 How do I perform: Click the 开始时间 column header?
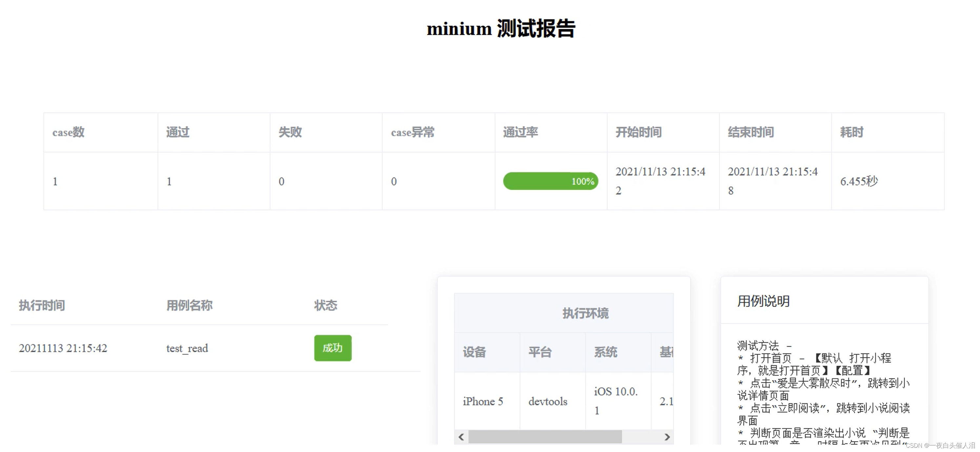click(639, 132)
